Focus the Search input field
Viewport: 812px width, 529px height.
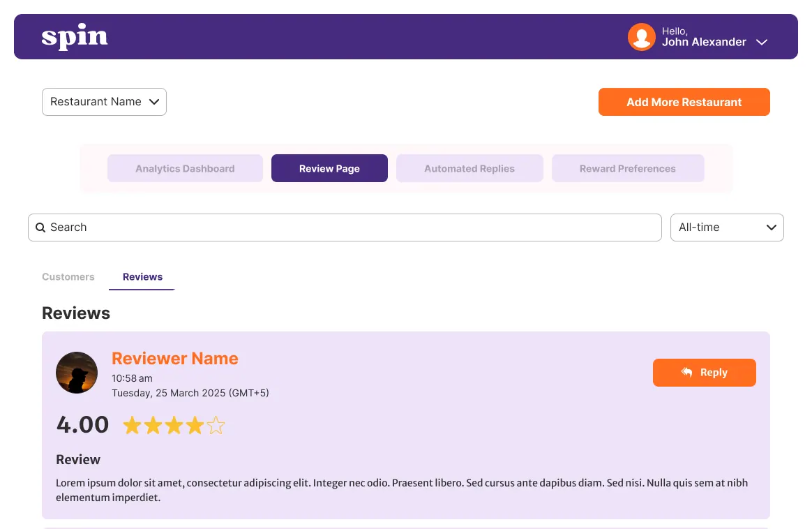click(x=345, y=228)
